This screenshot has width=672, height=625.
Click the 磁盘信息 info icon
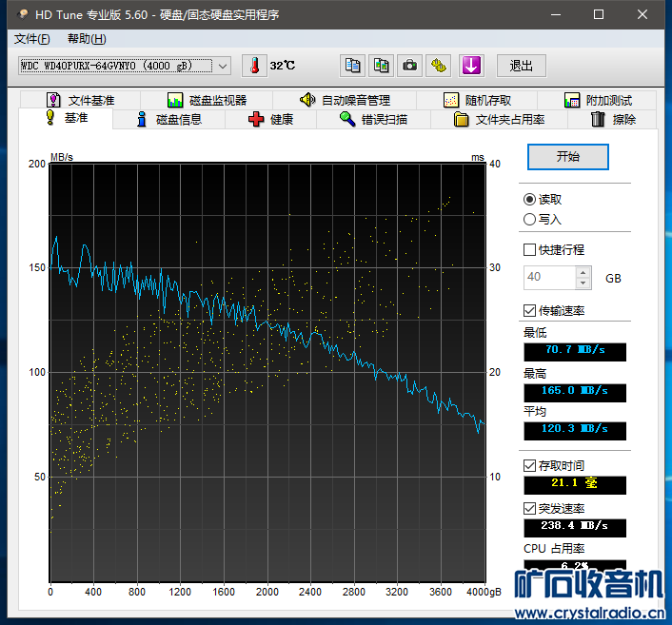tap(141, 119)
